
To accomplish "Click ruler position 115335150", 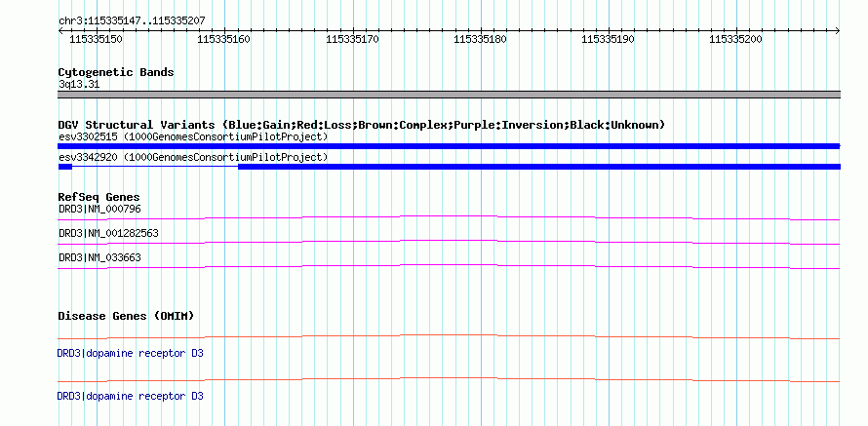I will (x=97, y=39).
